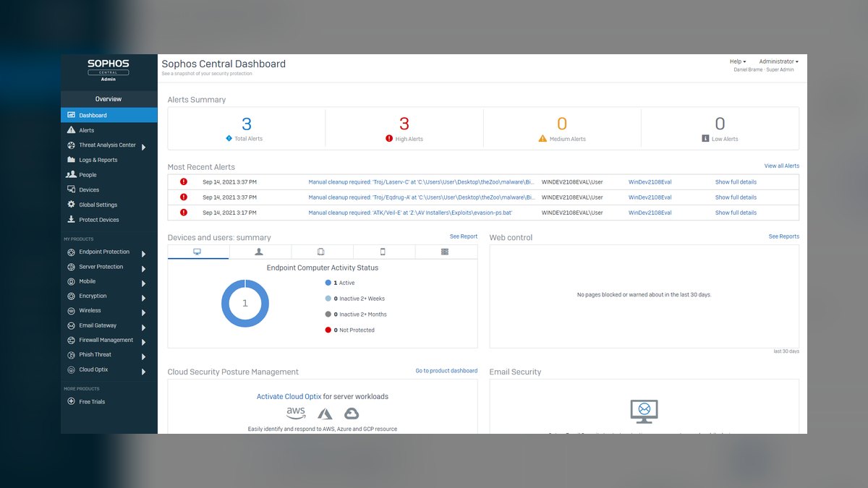This screenshot has width=868, height=488.
Task: Click the endpoint activity donut chart
Action: (x=244, y=304)
